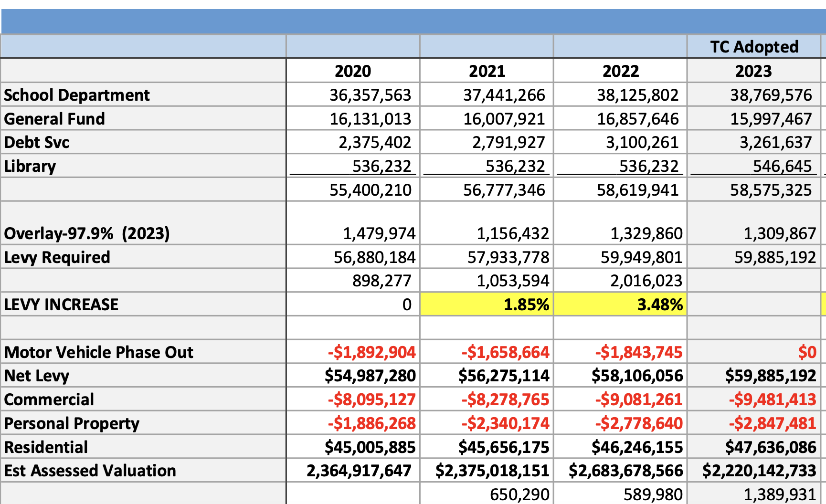
Task: Click Commercial amount -$9,081,261
Action: click(x=638, y=399)
